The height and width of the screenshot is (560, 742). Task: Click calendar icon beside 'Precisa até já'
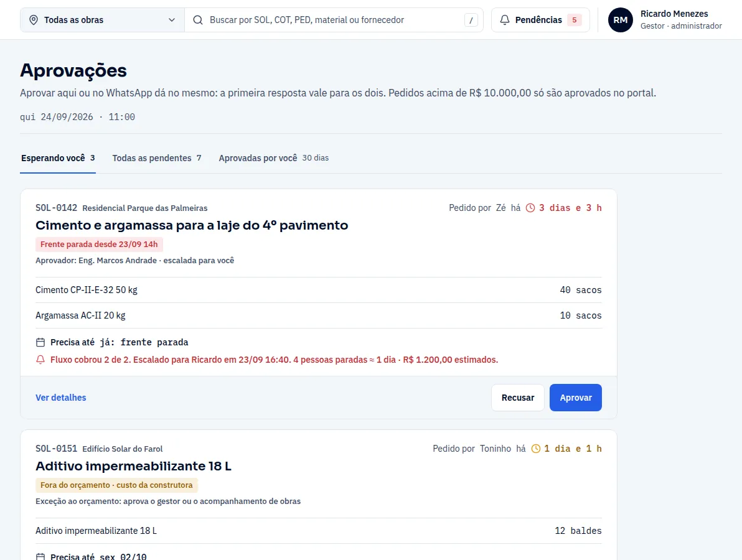tap(40, 342)
